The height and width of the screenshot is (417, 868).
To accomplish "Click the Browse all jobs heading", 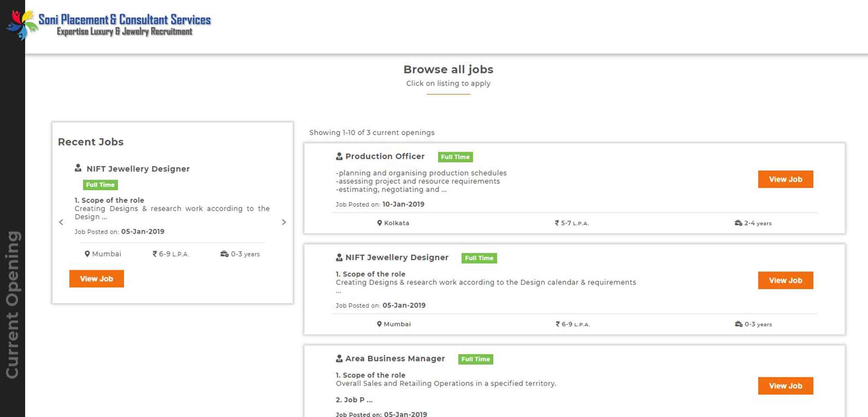I will point(448,69).
